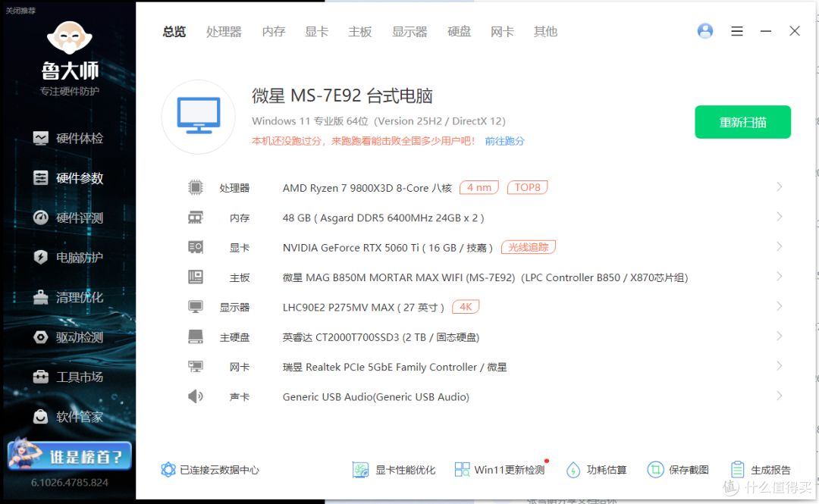819x504 pixels.
Task: Expand the 网卡 row chevron
Action: 780,366
